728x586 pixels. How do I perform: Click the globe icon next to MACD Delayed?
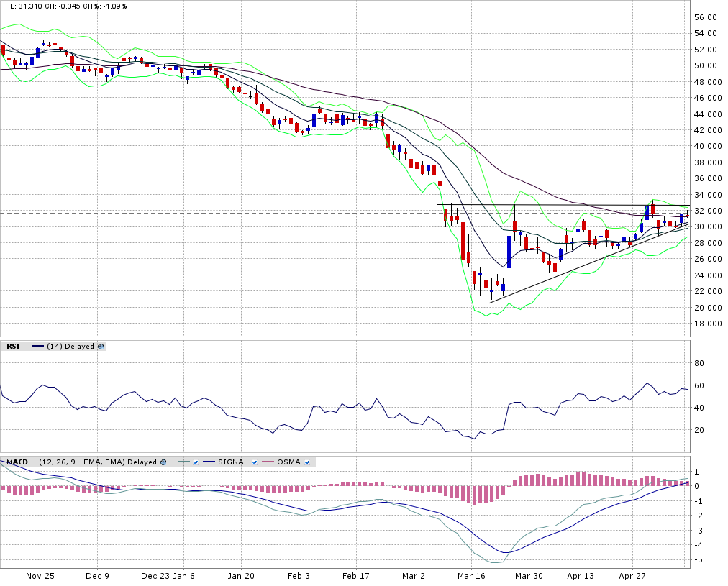(163, 462)
